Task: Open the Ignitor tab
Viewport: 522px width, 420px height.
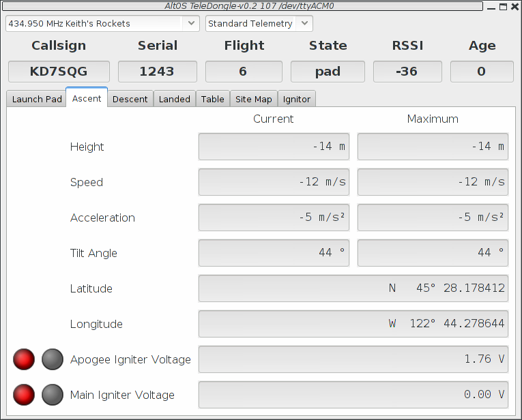Action: 296,99
